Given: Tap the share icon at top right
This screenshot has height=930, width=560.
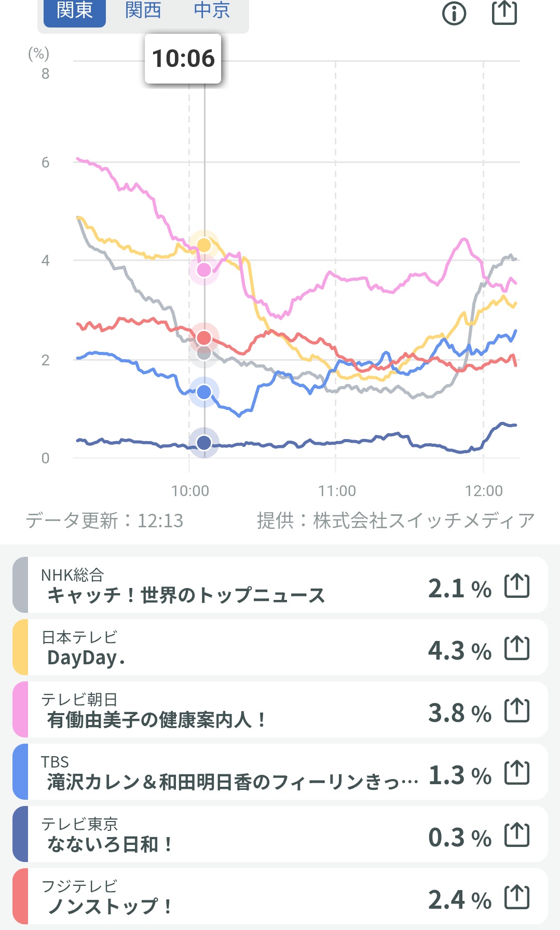Looking at the screenshot, I should (504, 13).
